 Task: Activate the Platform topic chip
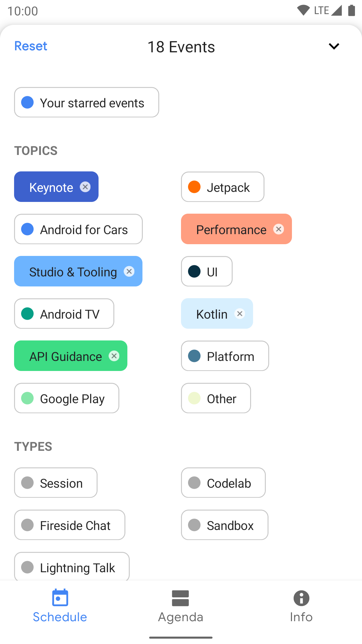225,356
